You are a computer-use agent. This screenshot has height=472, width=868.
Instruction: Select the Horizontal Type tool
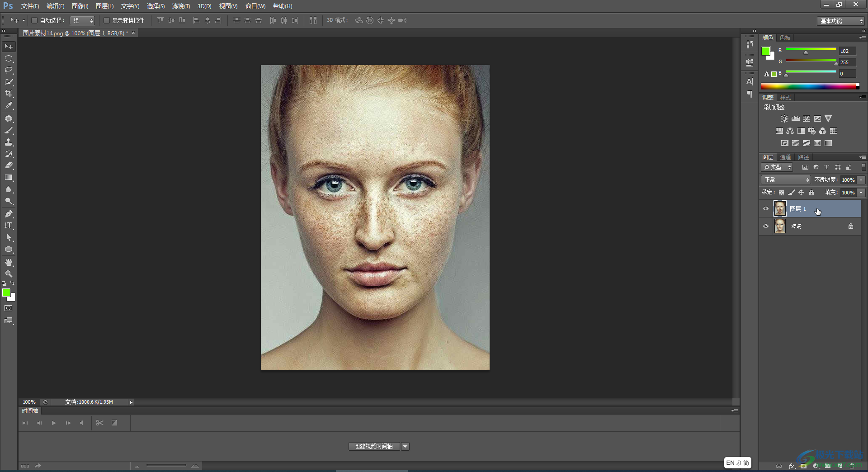9,226
